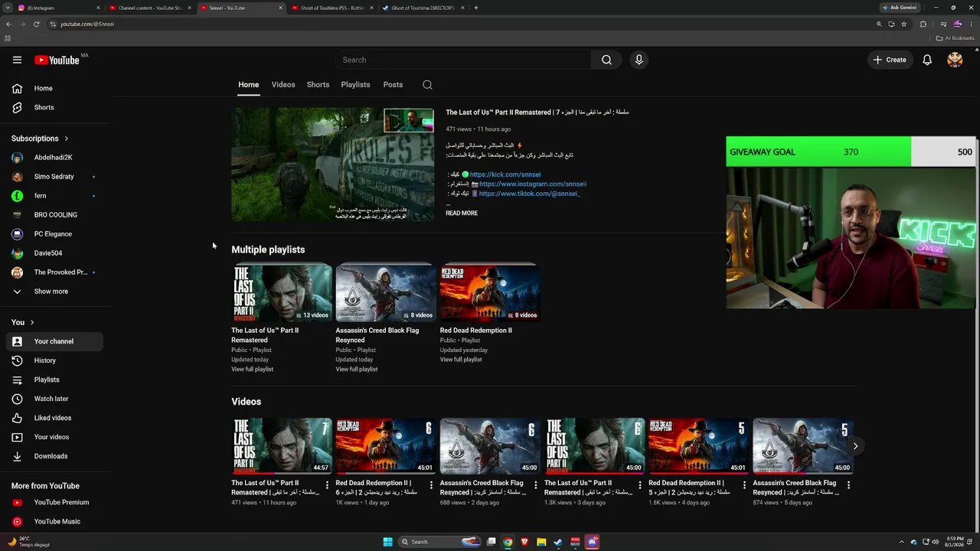Open Your channel in the sidebar
980x551 pixels.
(x=54, y=341)
